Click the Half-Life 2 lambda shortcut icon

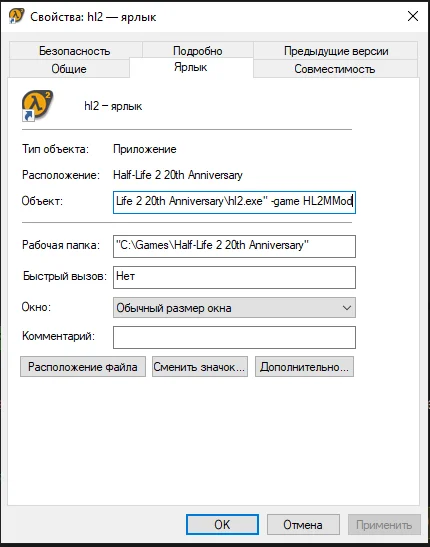click(37, 106)
